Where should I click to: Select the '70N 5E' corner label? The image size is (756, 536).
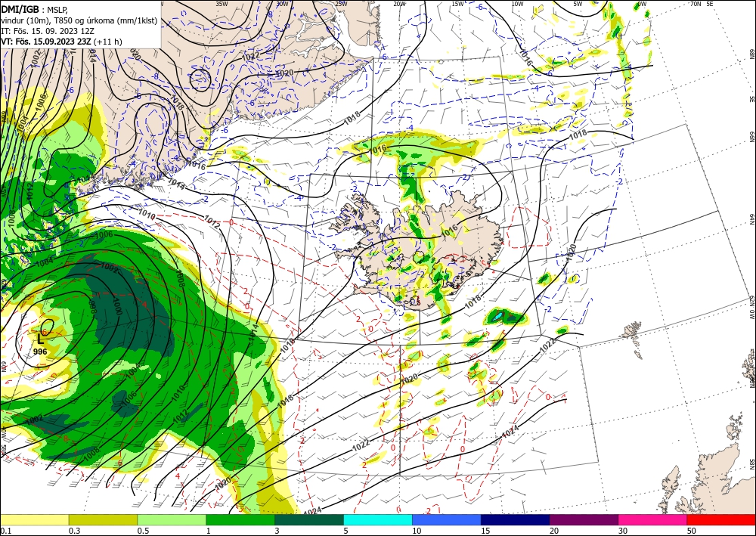point(702,4)
